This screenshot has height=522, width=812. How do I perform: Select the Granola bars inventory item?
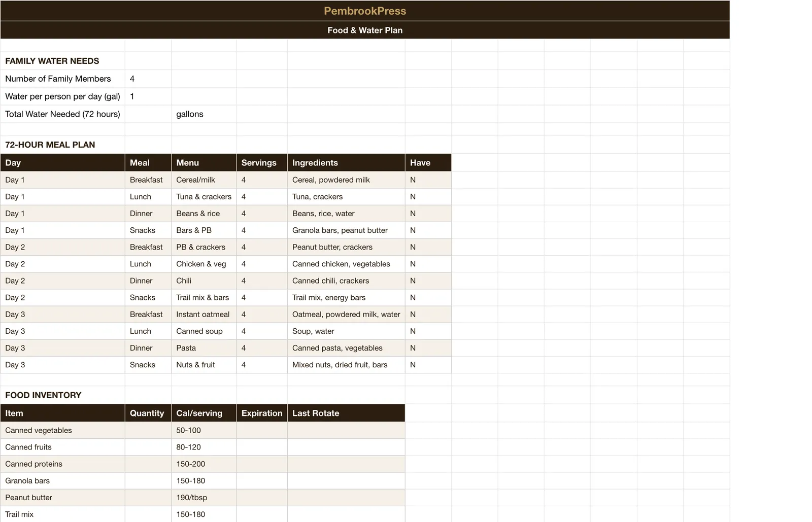(x=62, y=480)
